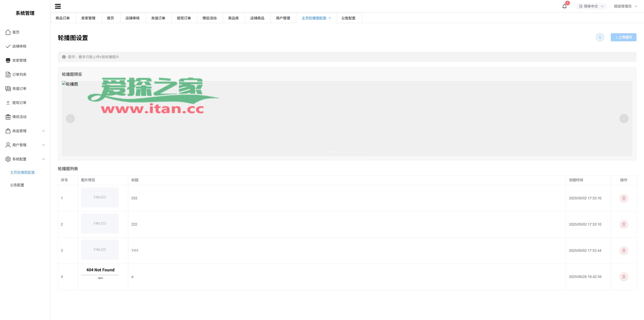Viewport: 644px width, 320px height.
Task: Switch to the 提现订单 tab
Action: pyautogui.click(x=184, y=18)
